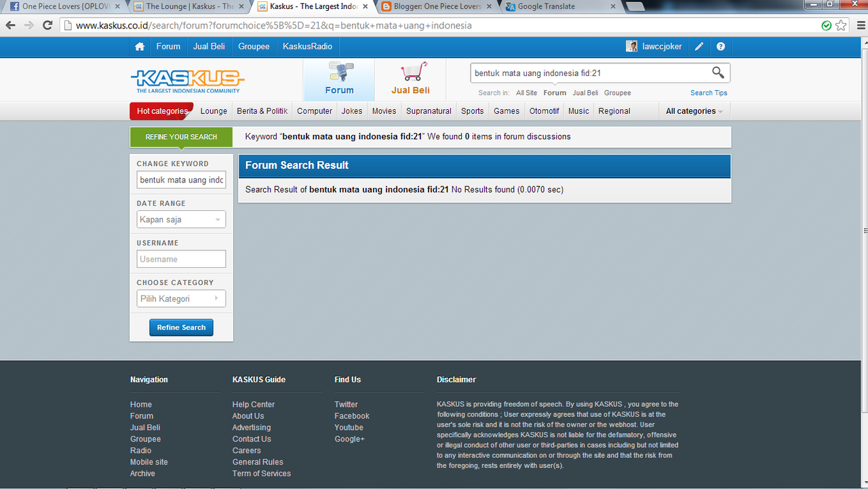
Task: Close the One Piece Lovers Facebook tab
Action: [x=117, y=7]
